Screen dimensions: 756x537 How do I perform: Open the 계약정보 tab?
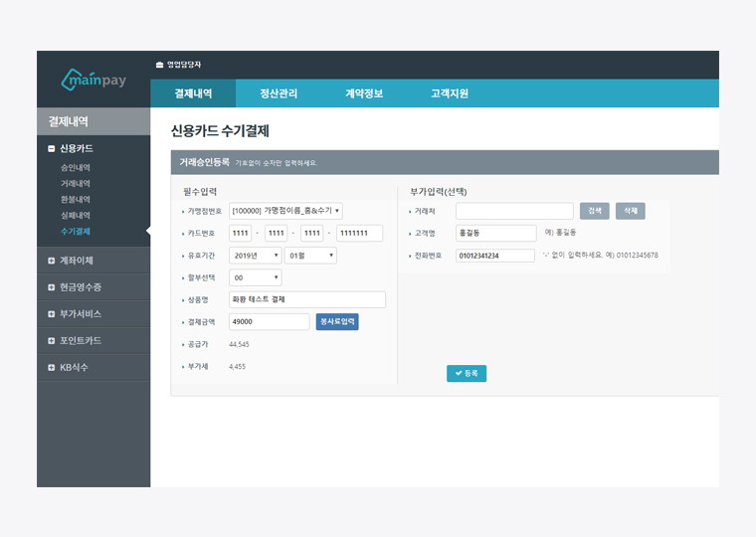click(x=364, y=93)
